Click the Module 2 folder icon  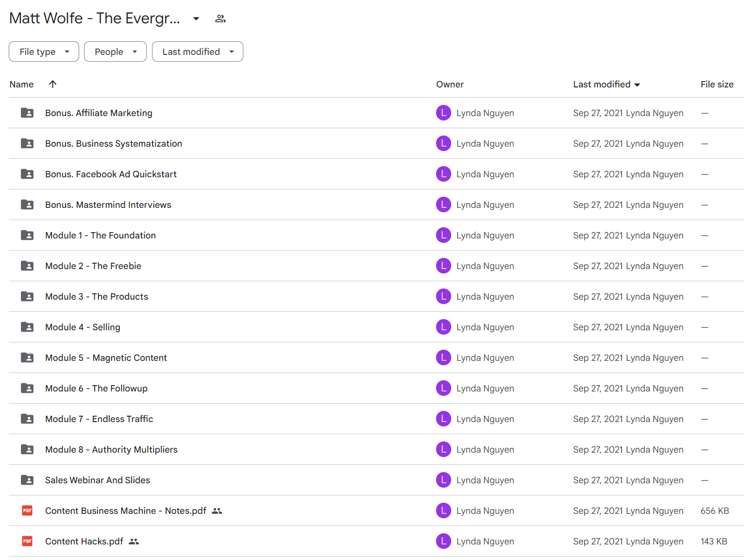tap(27, 266)
